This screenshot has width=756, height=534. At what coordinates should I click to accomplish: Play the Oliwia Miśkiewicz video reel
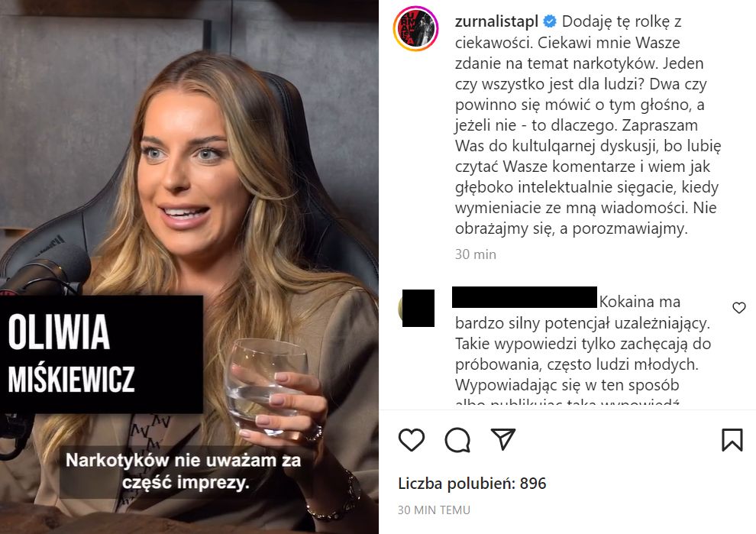tap(189, 267)
